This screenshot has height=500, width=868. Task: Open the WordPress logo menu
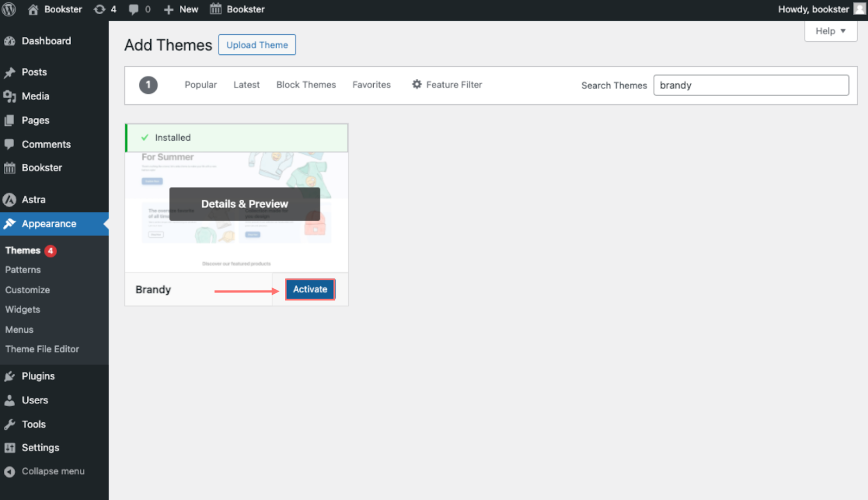[x=9, y=9]
